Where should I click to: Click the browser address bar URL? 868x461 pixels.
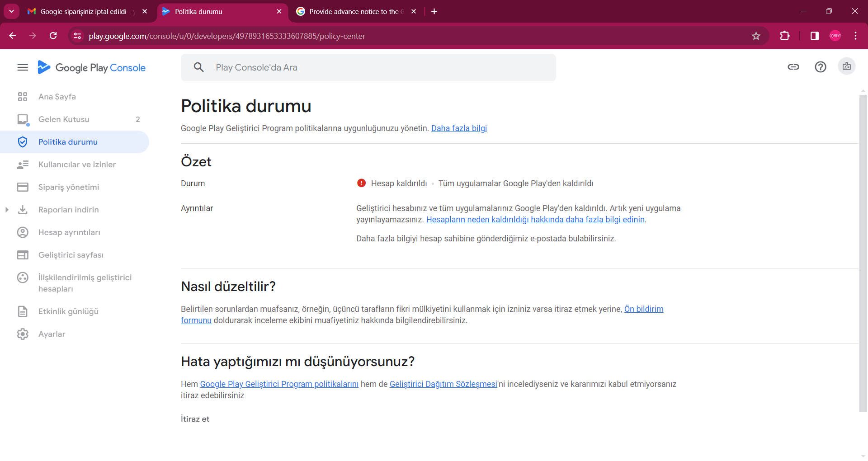(x=226, y=36)
